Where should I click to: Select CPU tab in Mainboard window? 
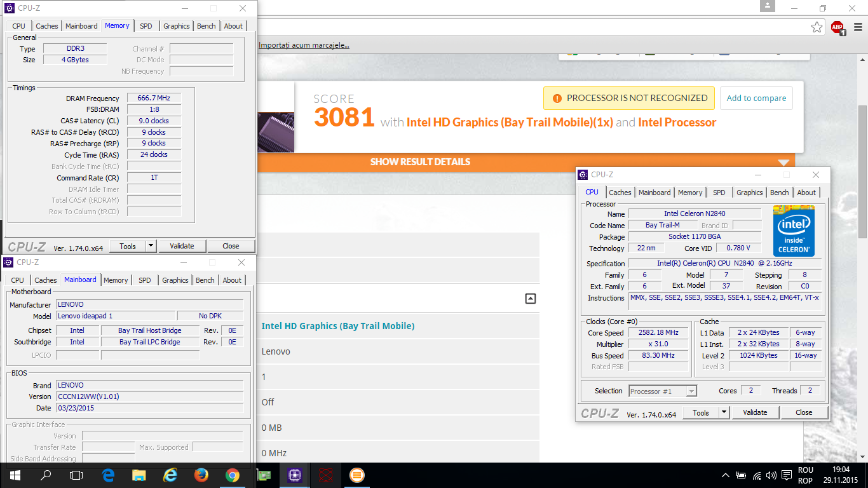[x=18, y=280]
